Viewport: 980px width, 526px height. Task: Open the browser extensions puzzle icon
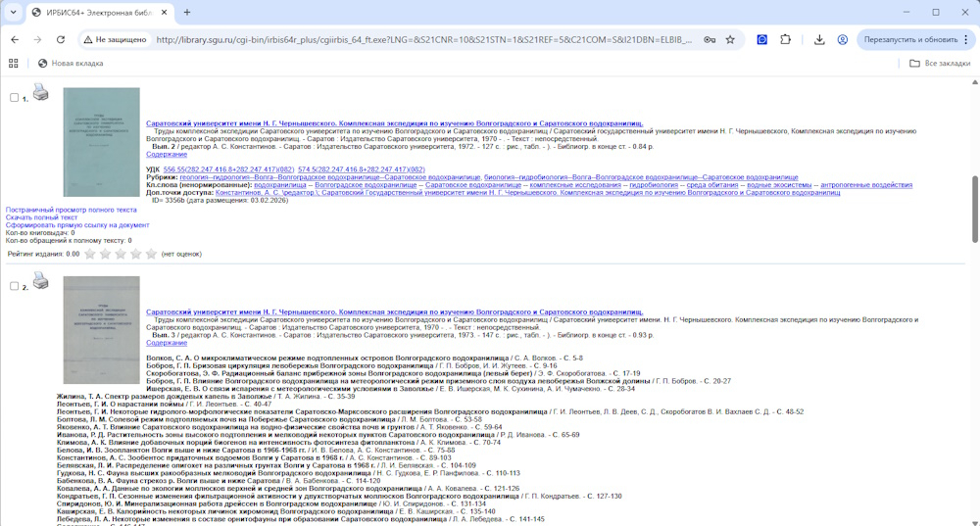pyautogui.click(x=785, y=40)
